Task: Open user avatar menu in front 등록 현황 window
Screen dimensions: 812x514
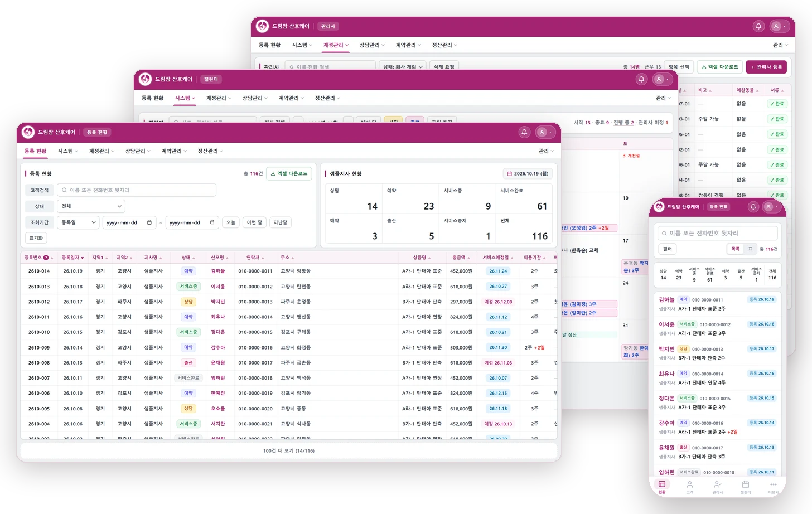Action: (x=545, y=132)
